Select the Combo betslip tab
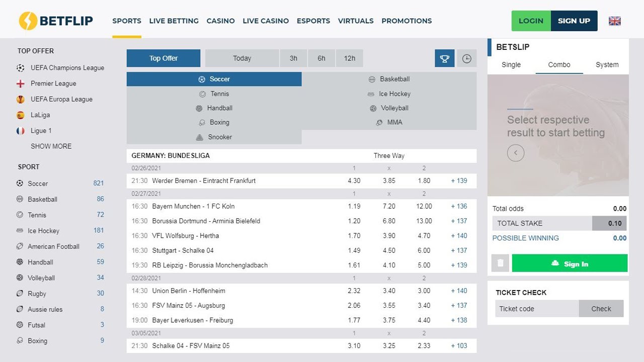644x362 pixels. coord(559,64)
